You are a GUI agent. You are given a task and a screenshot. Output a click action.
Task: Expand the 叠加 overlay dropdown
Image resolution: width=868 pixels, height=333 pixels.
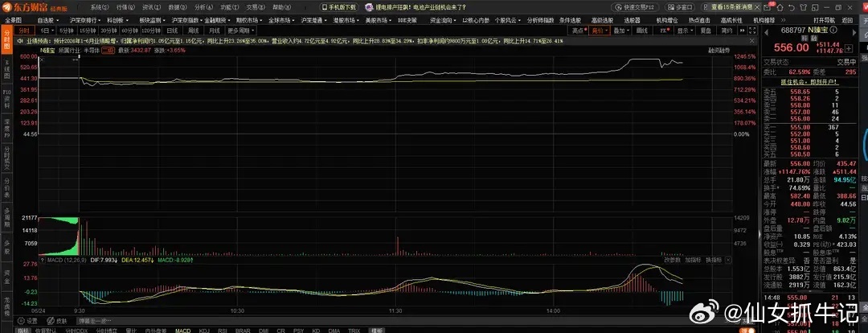pos(620,31)
